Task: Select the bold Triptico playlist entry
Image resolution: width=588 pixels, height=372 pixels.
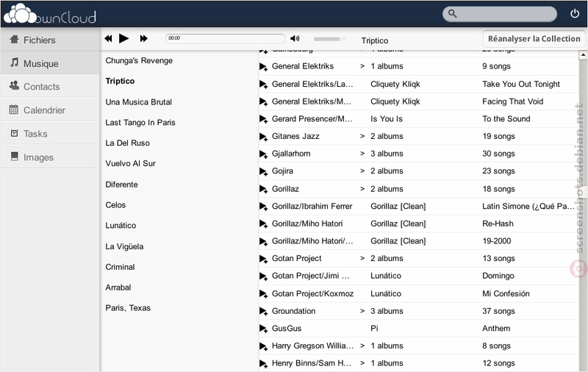Action: point(120,81)
